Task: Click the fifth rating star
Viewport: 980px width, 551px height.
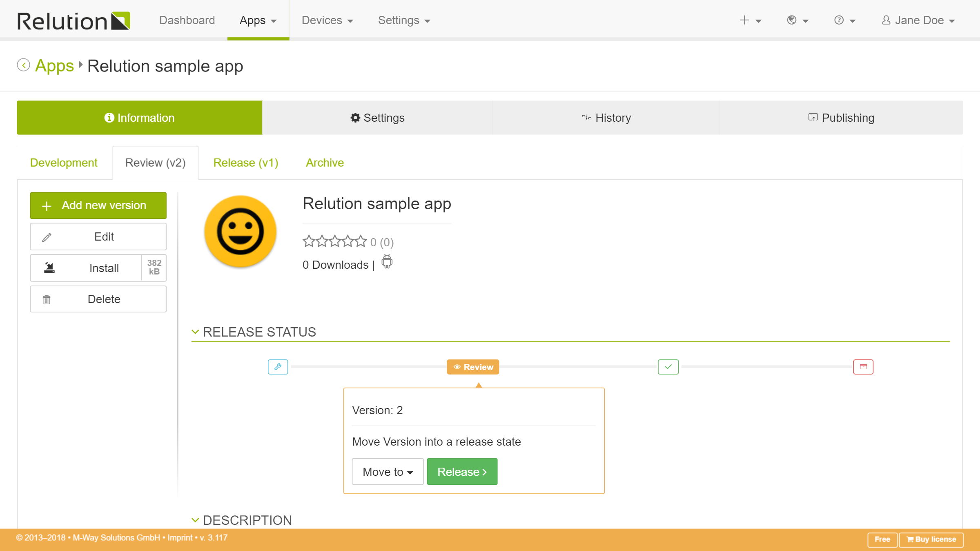Action: (x=361, y=241)
